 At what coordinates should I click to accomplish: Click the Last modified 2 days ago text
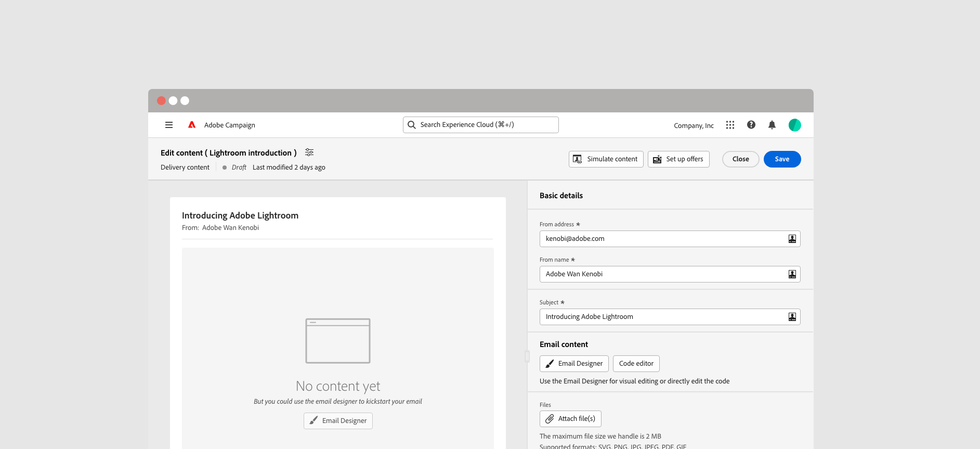(x=289, y=168)
